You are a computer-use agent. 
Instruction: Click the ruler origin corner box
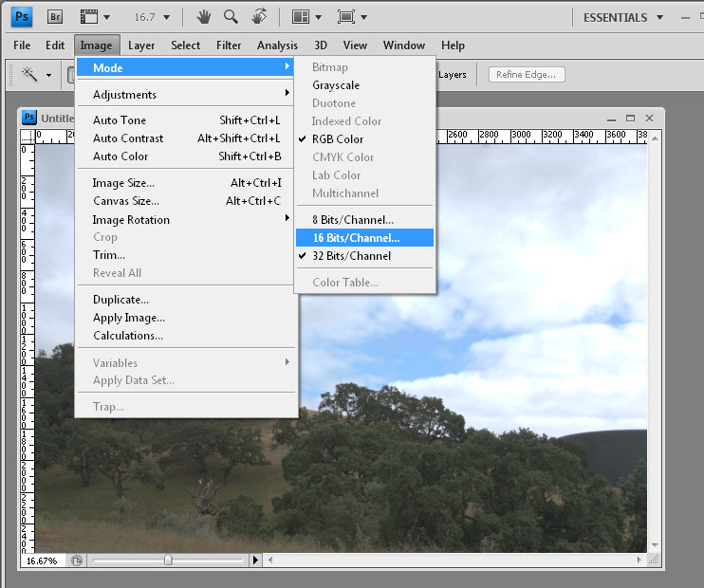[x=28, y=137]
